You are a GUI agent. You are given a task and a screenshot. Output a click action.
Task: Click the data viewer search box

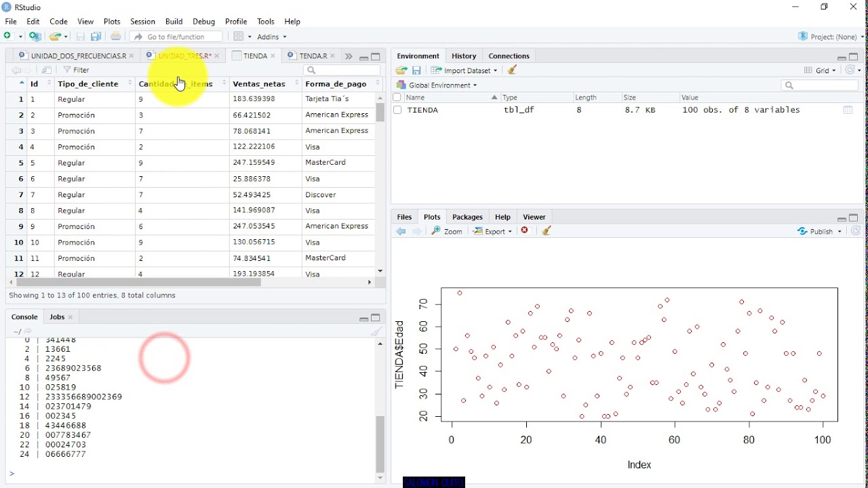pyautogui.click(x=342, y=70)
